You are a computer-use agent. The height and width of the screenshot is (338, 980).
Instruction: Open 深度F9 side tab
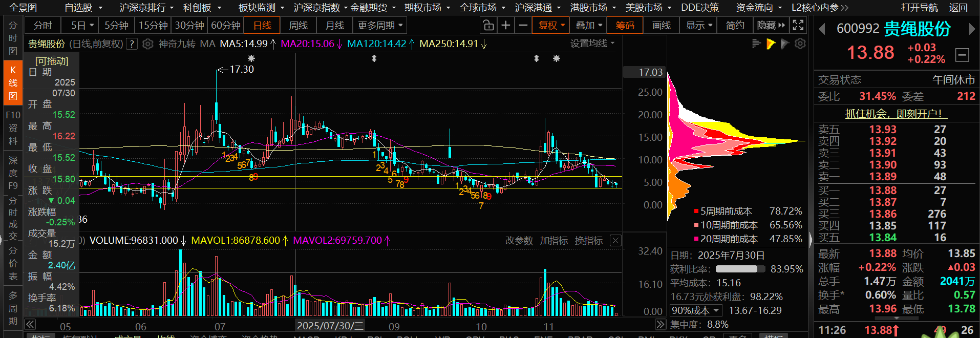[13, 173]
